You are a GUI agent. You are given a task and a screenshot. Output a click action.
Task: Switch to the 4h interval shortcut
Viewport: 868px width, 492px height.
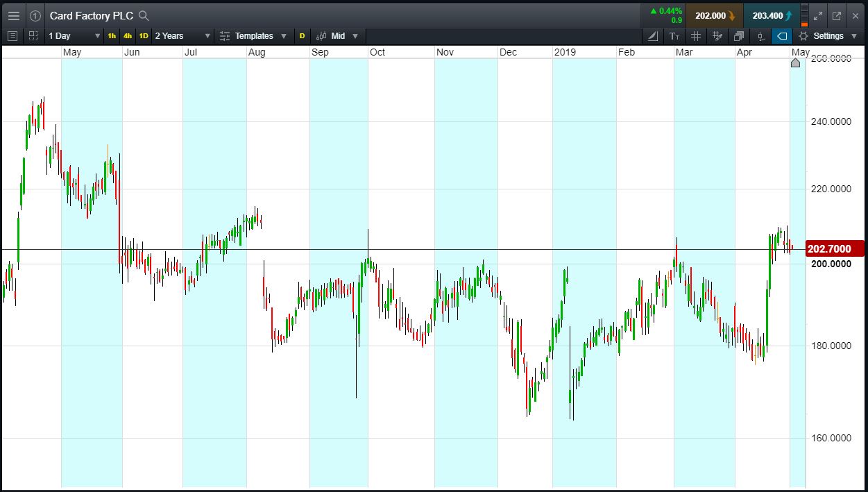[128, 36]
